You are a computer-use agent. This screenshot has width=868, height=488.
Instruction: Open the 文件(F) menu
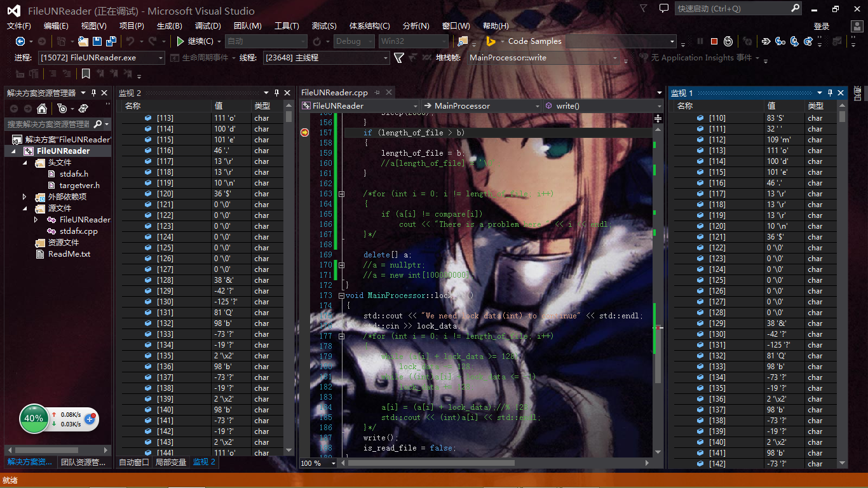19,26
